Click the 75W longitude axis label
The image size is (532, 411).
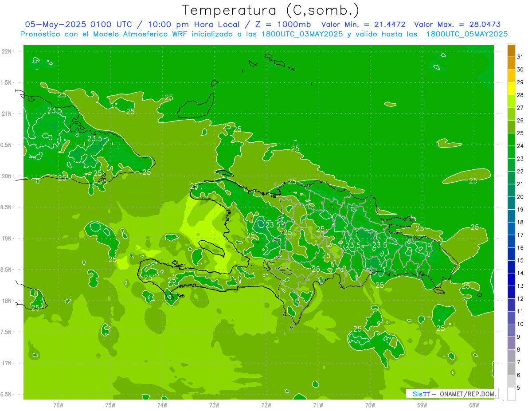[x=110, y=405]
